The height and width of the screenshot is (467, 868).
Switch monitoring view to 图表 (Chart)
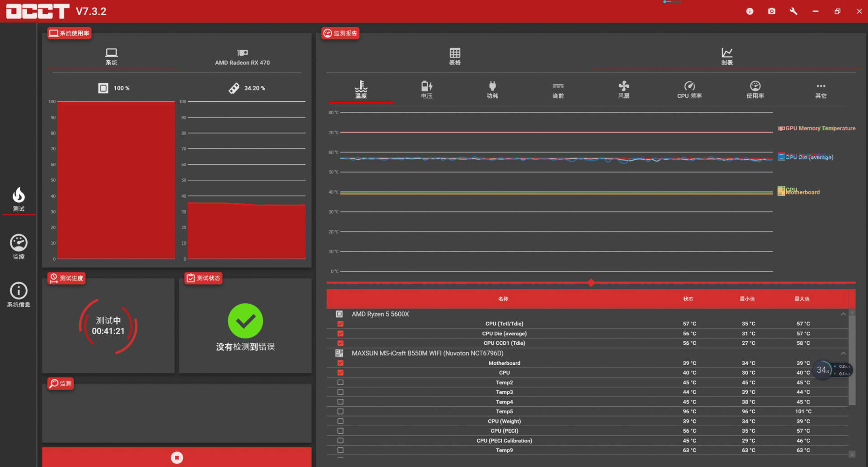point(727,57)
